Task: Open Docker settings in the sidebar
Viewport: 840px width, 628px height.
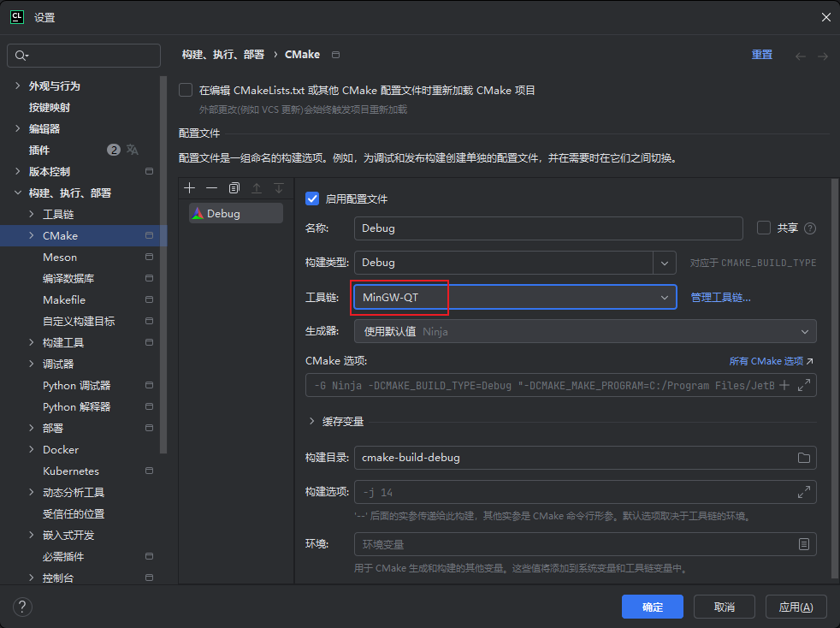Action: (x=60, y=449)
